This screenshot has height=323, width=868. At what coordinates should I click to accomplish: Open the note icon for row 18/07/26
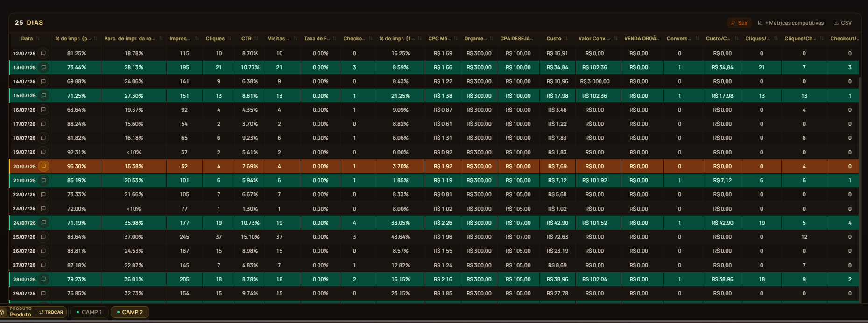(x=43, y=138)
